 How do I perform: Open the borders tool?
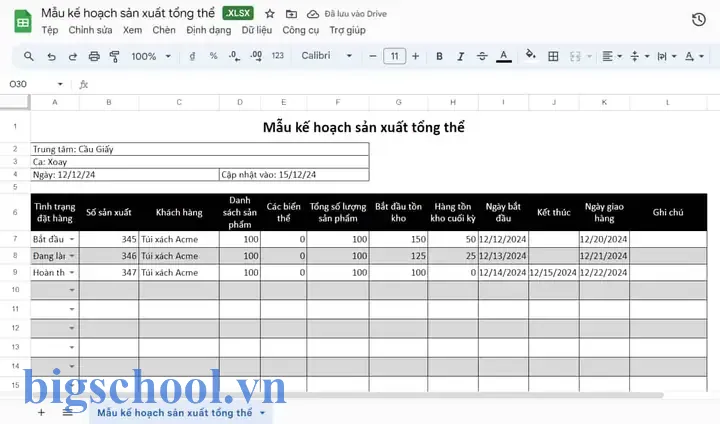pos(553,56)
